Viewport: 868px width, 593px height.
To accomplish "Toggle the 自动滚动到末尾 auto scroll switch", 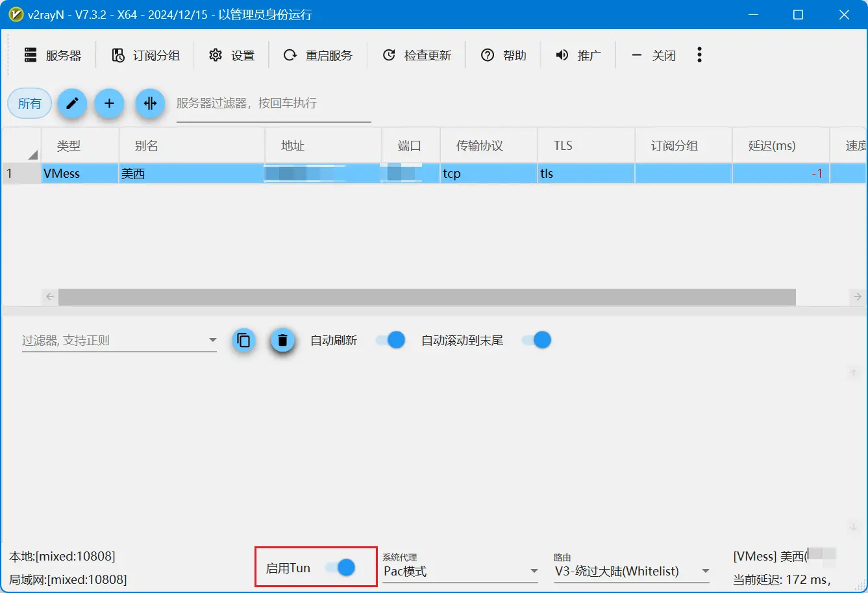I will click(x=536, y=340).
